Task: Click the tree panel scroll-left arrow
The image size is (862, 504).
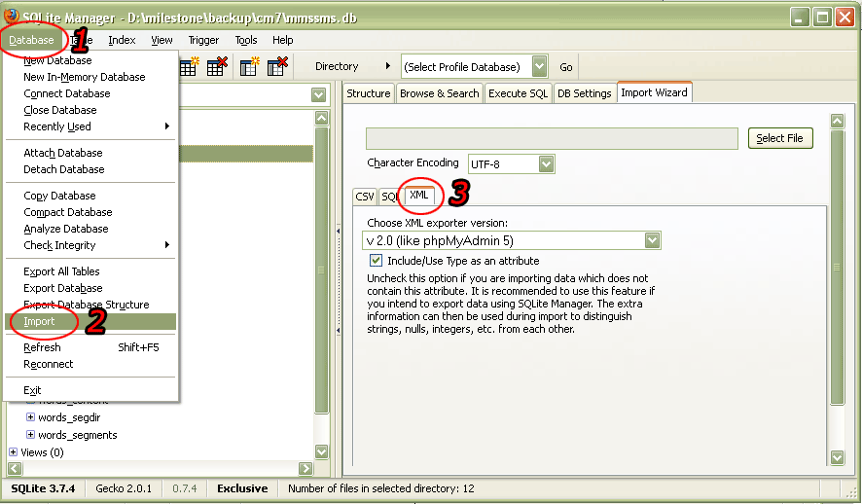Action: pyautogui.click(x=15, y=468)
